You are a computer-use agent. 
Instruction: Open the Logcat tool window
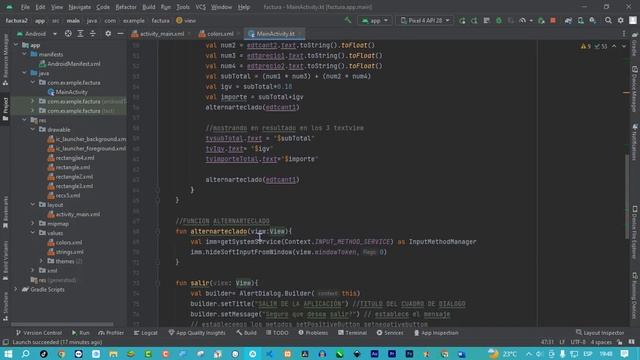point(146,333)
